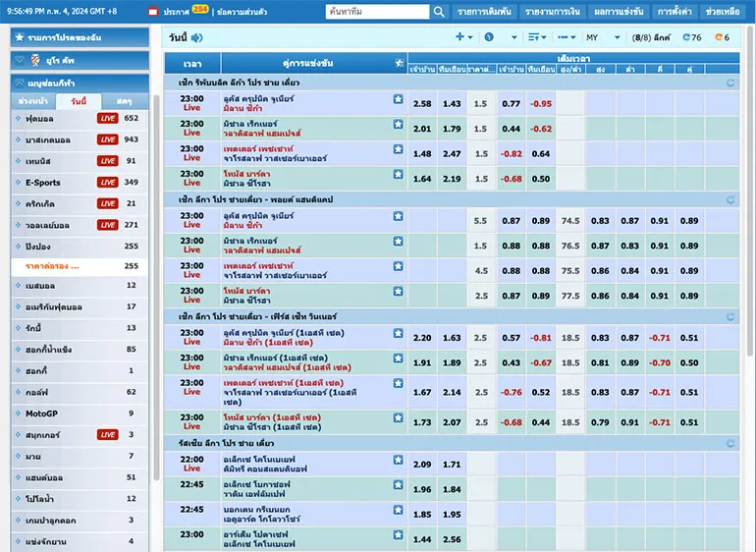Click the favorites star in the table header
This screenshot has width=756, height=552.
pyautogui.click(x=400, y=63)
